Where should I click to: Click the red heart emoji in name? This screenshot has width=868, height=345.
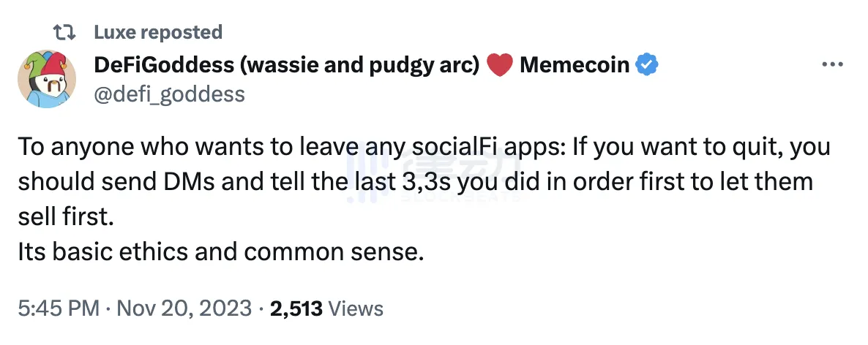pos(499,66)
